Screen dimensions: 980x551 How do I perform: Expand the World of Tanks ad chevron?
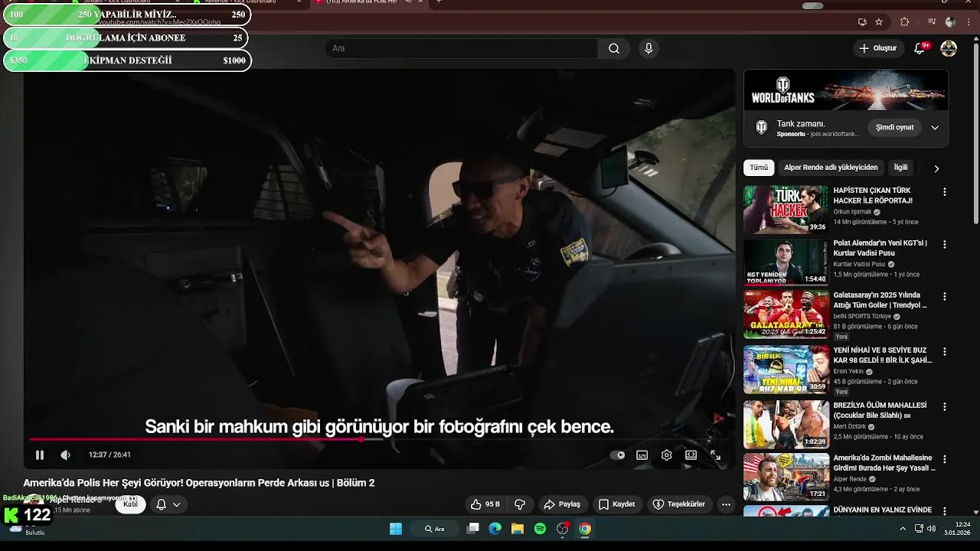[935, 128]
